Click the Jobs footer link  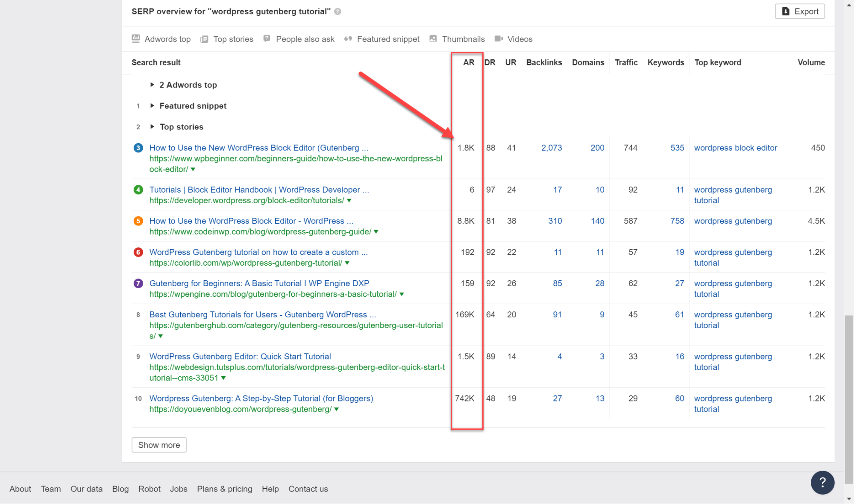(179, 489)
